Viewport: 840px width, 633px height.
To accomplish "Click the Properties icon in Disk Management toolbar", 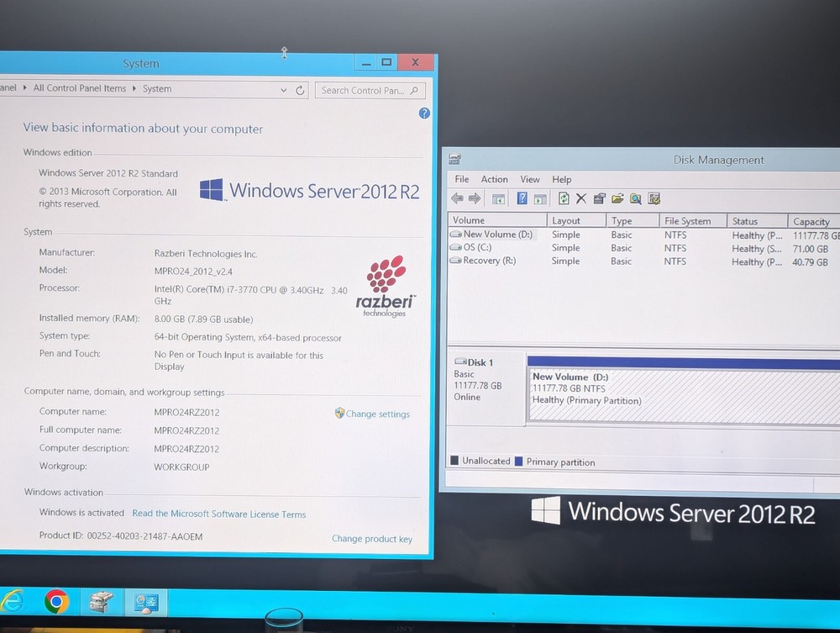I will click(600, 199).
